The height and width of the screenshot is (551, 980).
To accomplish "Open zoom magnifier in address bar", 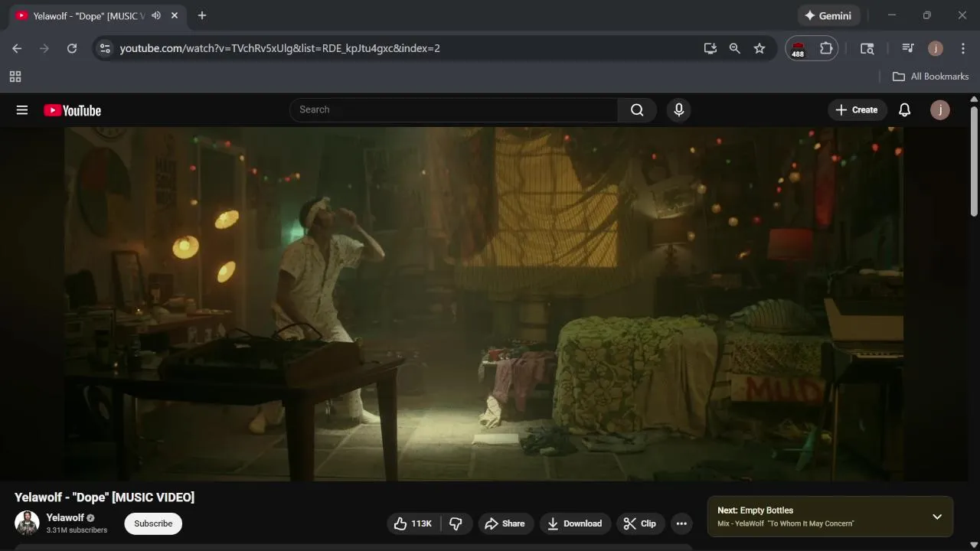I will pyautogui.click(x=735, y=48).
